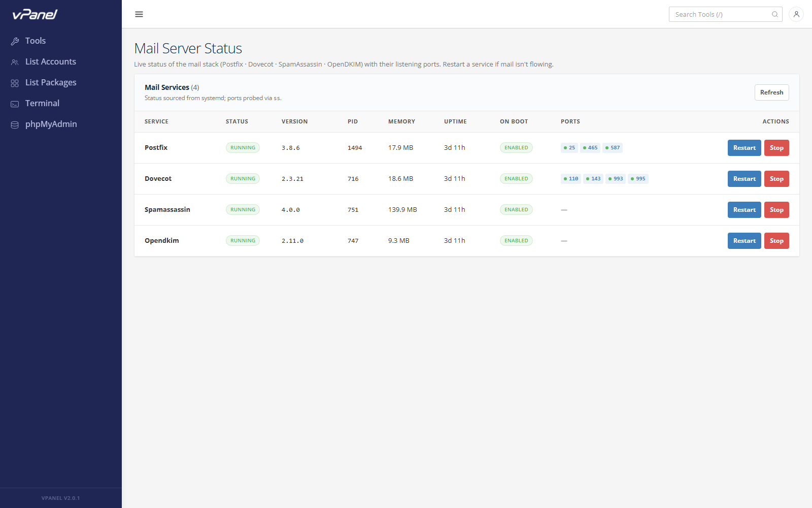Click the vPanel logo
812x508 pixels.
click(35, 14)
